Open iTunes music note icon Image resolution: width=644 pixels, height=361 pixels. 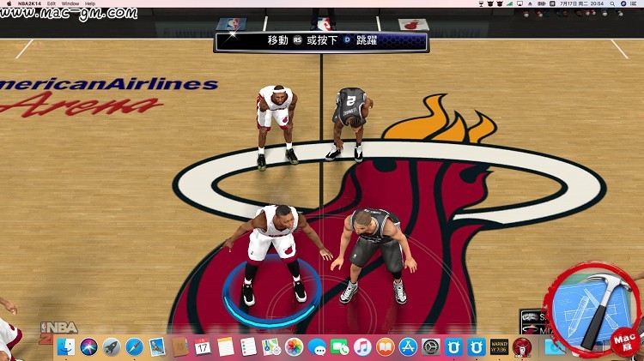coord(362,347)
